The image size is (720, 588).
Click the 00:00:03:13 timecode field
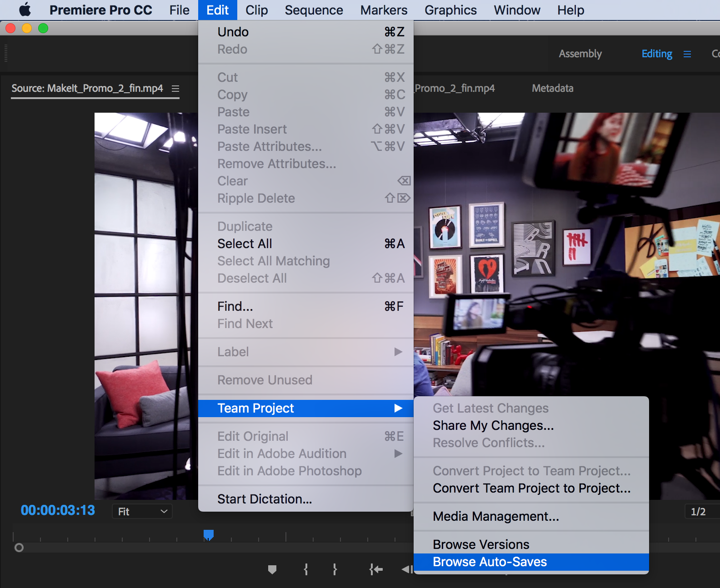coord(58,510)
